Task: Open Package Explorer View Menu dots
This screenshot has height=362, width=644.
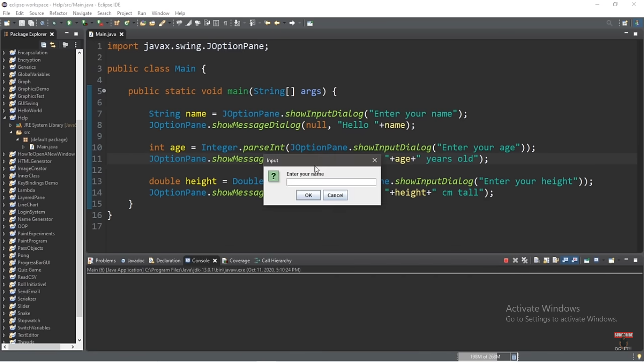Action: pos(76,45)
